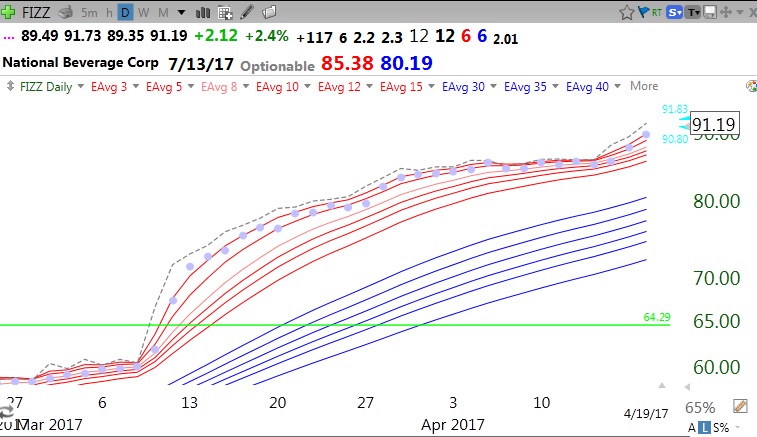The height and width of the screenshot is (437, 757).
Task: Open the EAvg 30 dropdown arrow
Action: (493, 86)
